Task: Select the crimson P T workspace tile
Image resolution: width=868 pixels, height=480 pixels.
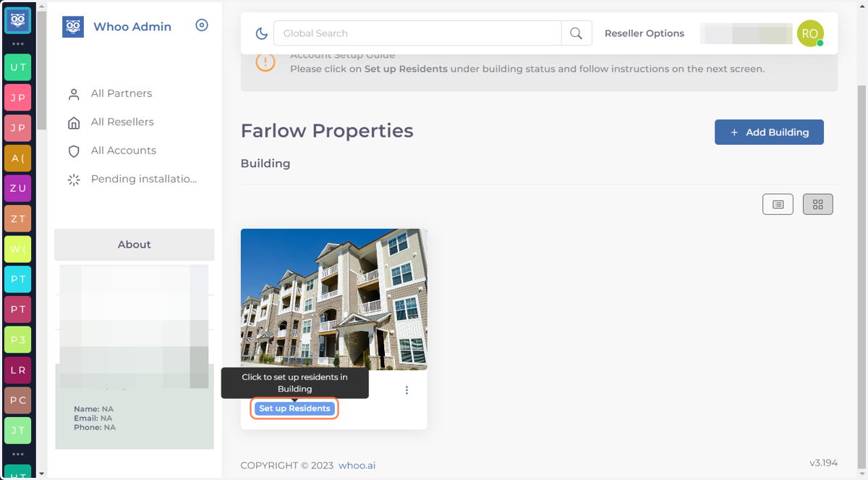Action: click(18, 309)
